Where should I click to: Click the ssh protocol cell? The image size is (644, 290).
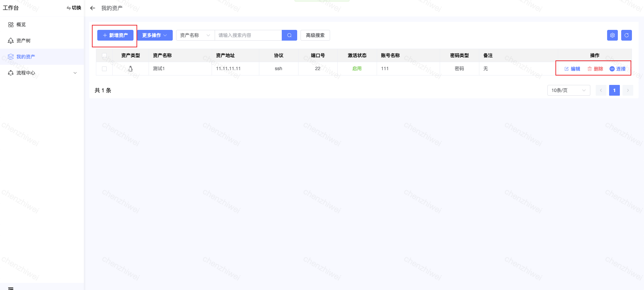pyautogui.click(x=278, y=68)
